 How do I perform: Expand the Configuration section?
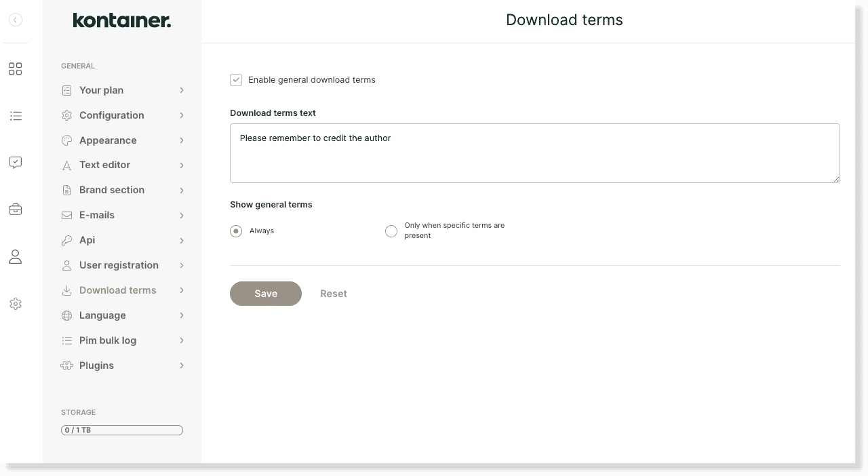click(x=112, y=115)
